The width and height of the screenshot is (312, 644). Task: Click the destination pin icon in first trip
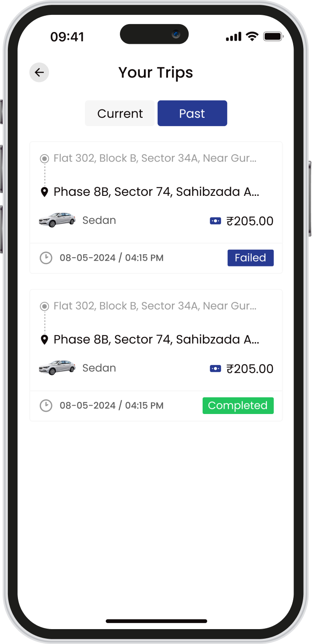[x=44, y=192]
